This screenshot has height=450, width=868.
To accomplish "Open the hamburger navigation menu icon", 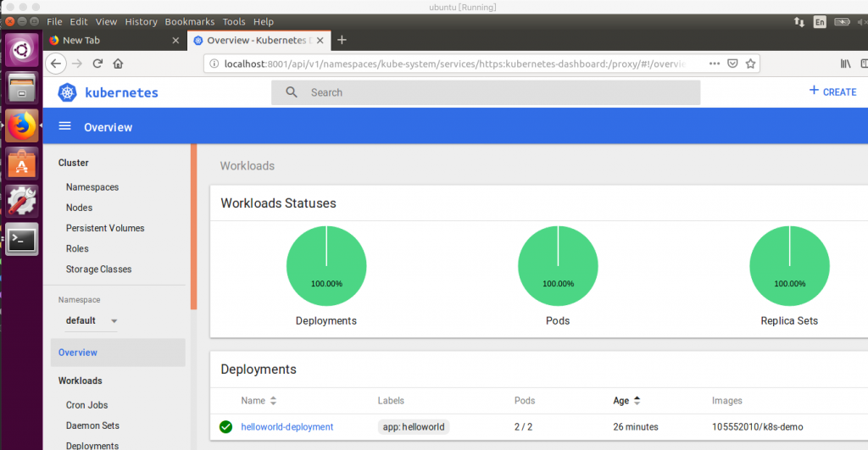I will click(x=64, y=126).
